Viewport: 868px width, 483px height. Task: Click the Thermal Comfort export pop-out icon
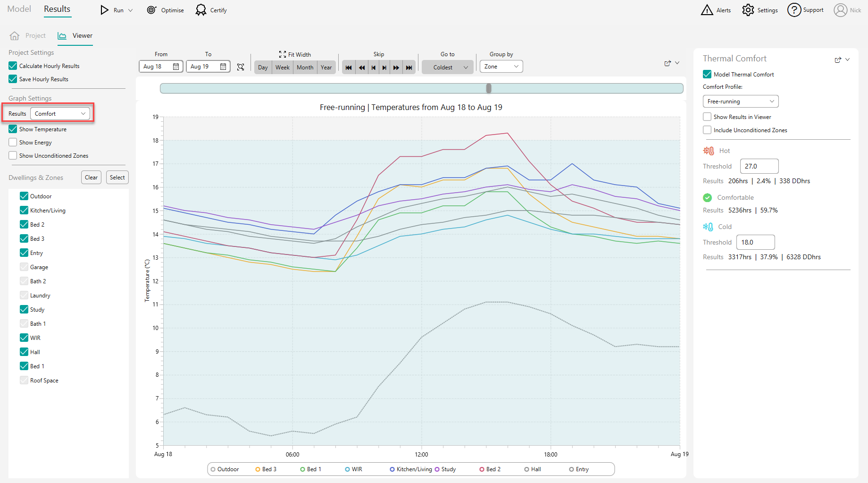click(x=838, y=60)
